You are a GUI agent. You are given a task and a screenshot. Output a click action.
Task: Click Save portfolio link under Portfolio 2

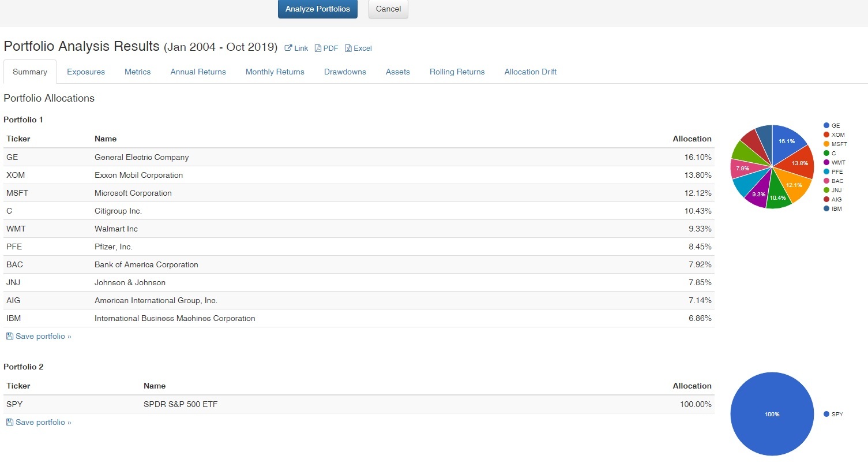click(39, 422)
